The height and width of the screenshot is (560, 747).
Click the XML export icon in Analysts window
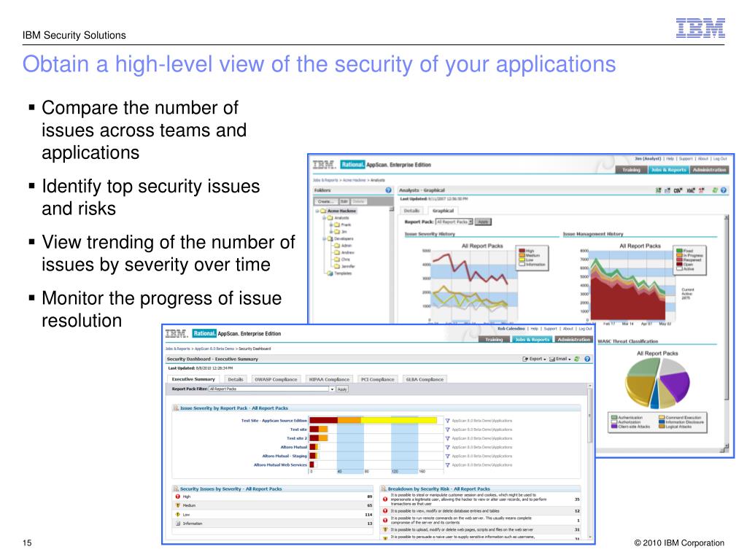[690, 190]
